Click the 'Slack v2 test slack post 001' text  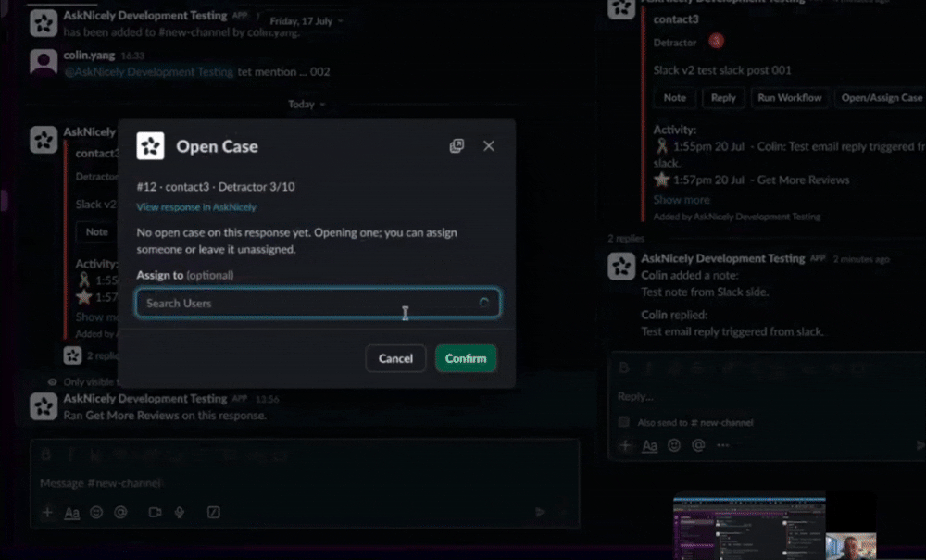click(x=722, y=70)
